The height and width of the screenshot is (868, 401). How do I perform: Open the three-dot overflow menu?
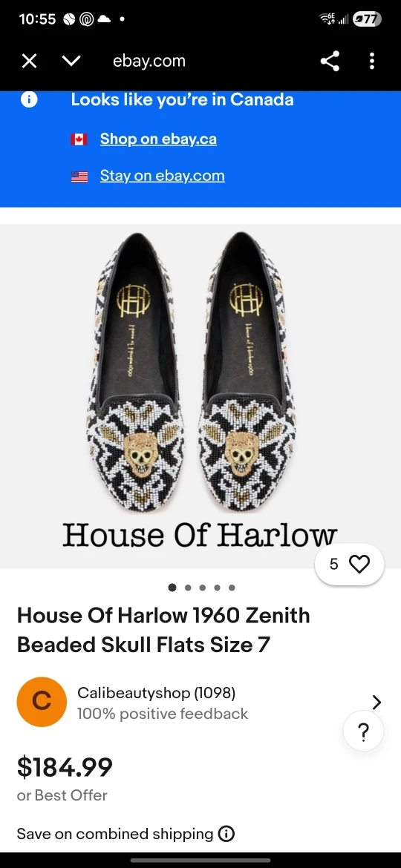371,61
